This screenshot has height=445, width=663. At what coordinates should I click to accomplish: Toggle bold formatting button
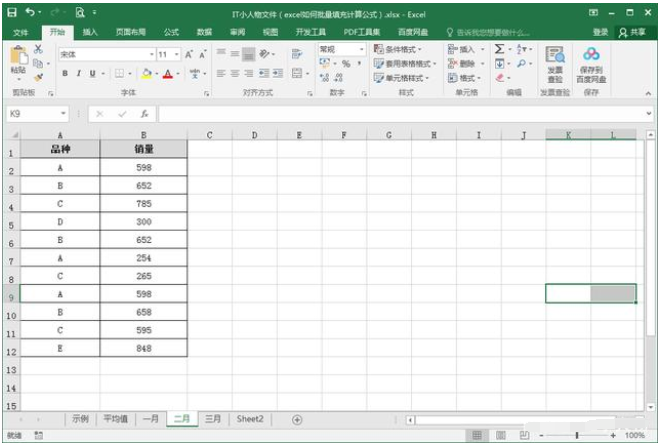(65, 74)
